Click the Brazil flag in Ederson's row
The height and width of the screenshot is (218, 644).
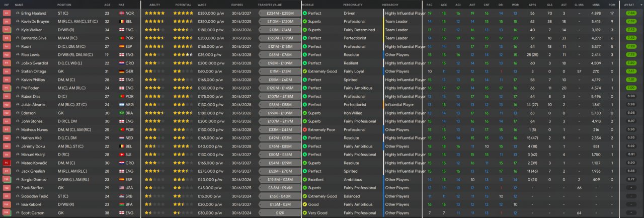[x=121, y=113]
